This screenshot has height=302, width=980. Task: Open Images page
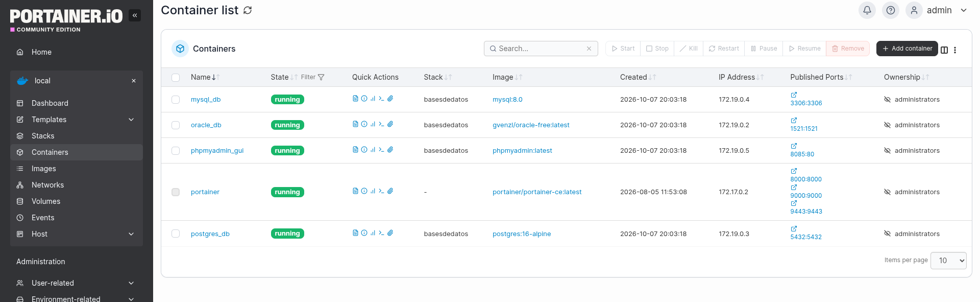[77, 169]
